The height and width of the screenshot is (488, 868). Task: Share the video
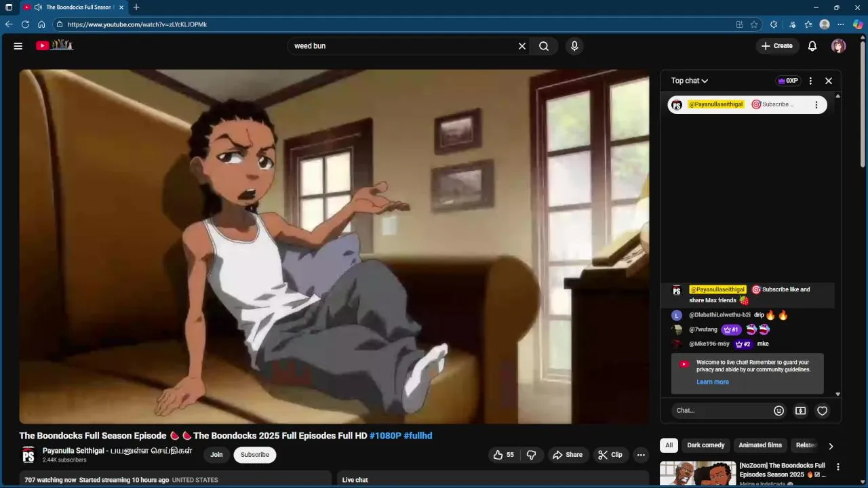568,455
